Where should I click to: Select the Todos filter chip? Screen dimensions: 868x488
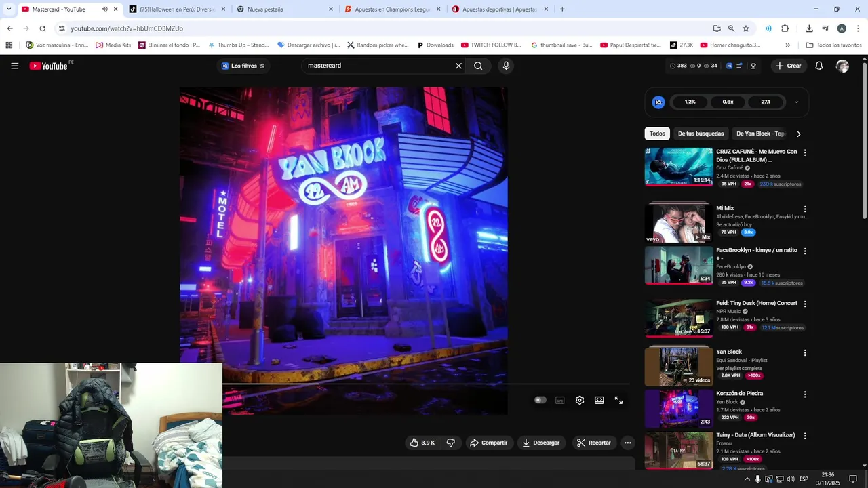tap(657, 134)
